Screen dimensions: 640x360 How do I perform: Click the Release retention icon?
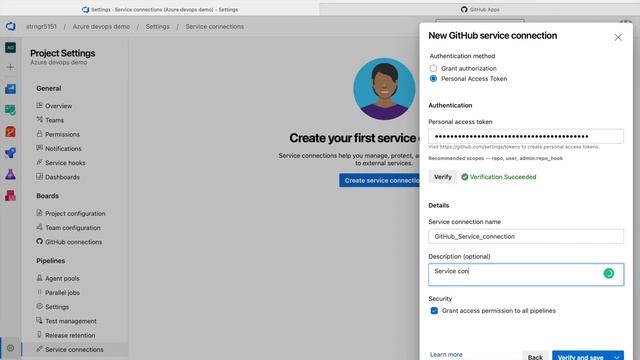40,335
